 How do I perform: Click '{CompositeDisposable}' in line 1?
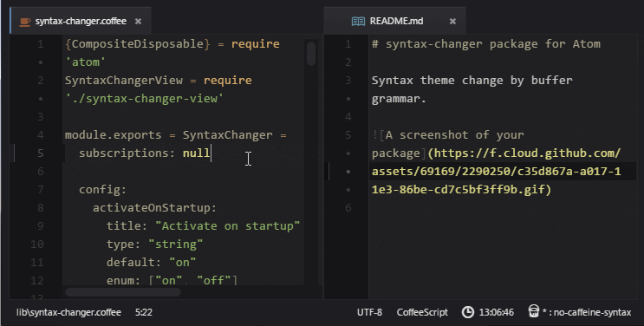pyautogui.click(x=137, y=44)
